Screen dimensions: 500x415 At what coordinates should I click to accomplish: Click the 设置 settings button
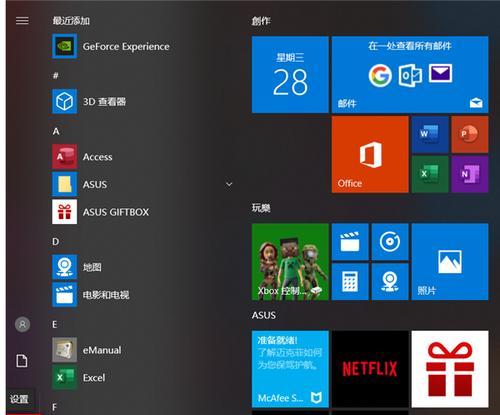[x=19, y=399]
